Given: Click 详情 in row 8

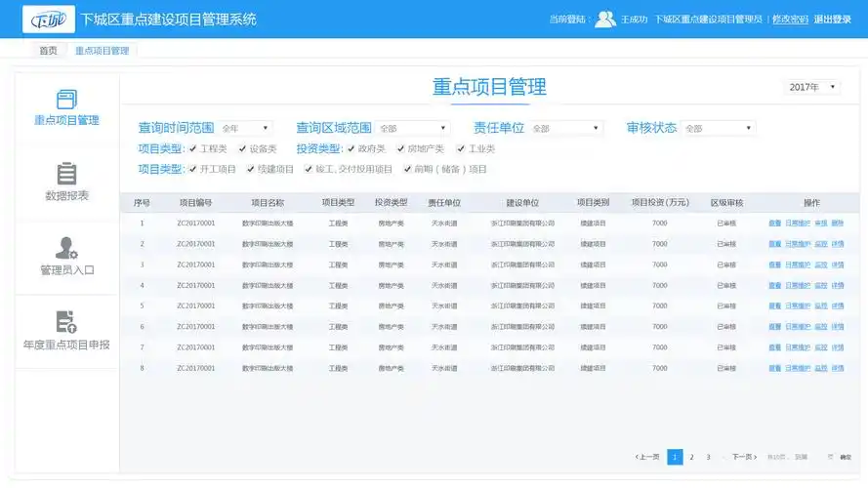Looking at the screenshot, I should click(838, 368).
